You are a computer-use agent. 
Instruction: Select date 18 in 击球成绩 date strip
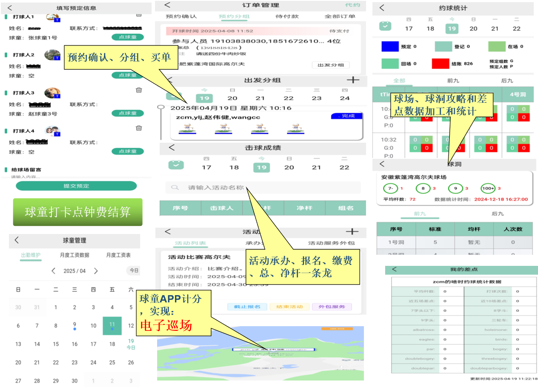pos(234,167)
